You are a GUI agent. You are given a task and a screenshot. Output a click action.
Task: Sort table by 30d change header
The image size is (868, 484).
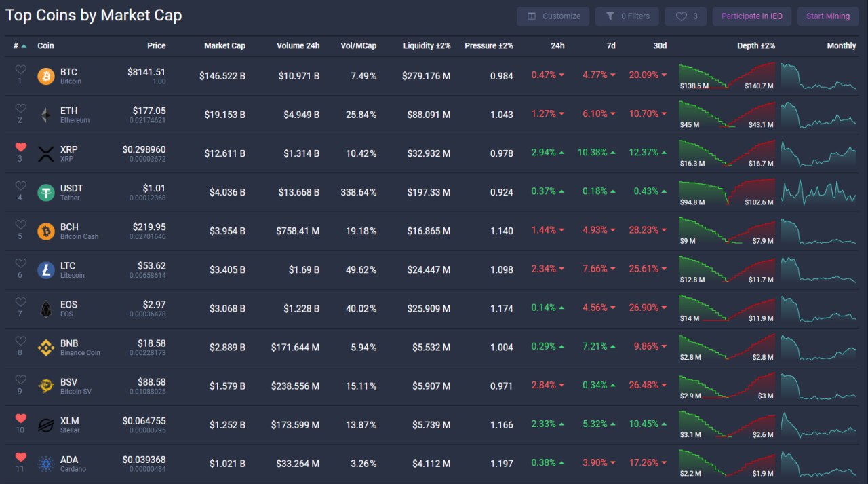pos(660,45)
